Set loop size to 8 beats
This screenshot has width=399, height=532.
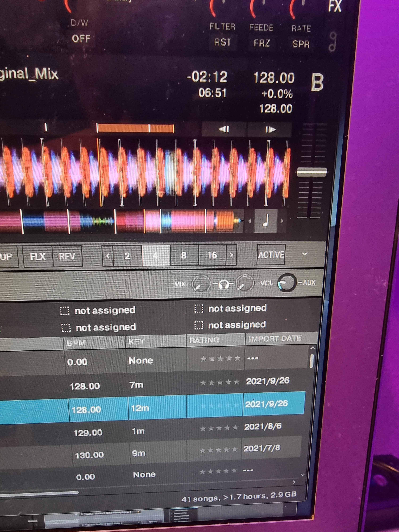[184, 255]
